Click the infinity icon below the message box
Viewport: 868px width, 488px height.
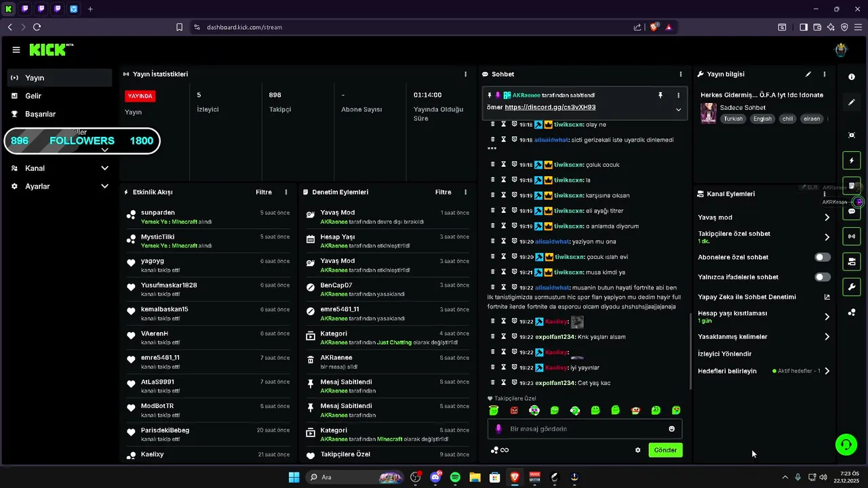pyautogui.click(x=505, y=450)
